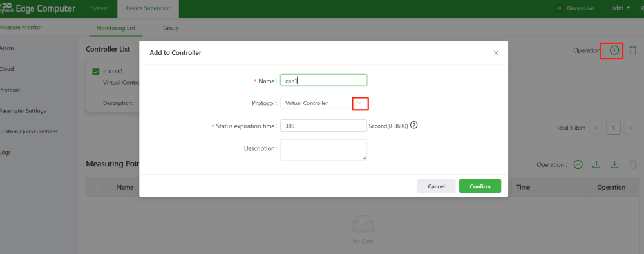Open Logs in sidebar

pyautogui.click(x=5, y=153)
